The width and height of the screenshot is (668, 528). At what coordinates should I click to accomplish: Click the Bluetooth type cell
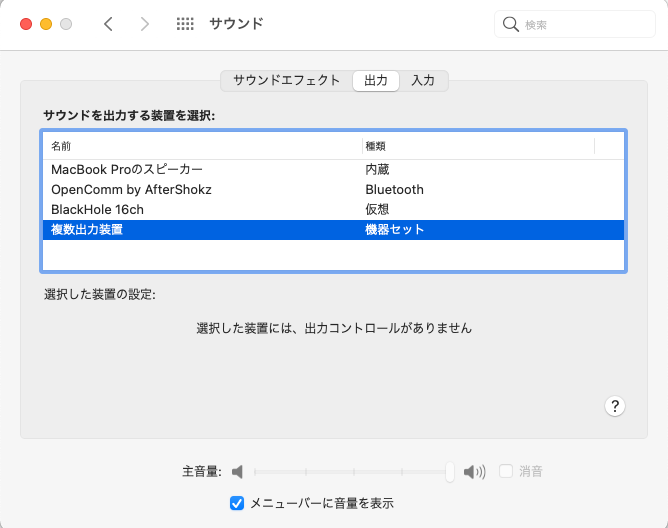pyautogui.click(x=394, y=190)
